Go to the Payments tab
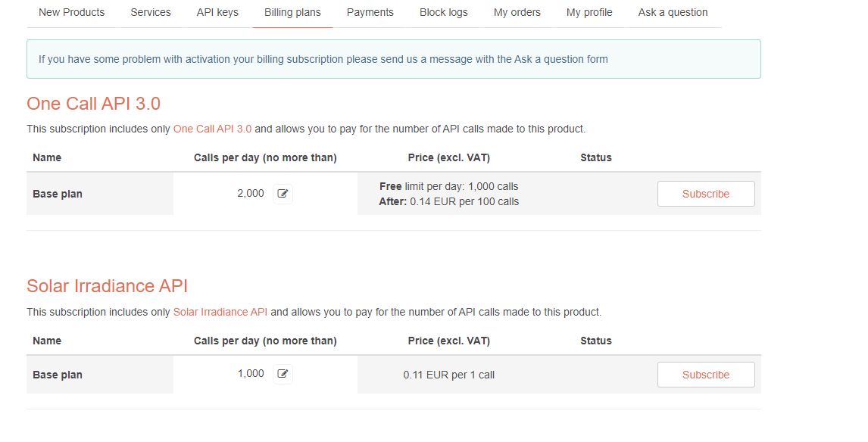868x442 pixels. tap(370, 12)
